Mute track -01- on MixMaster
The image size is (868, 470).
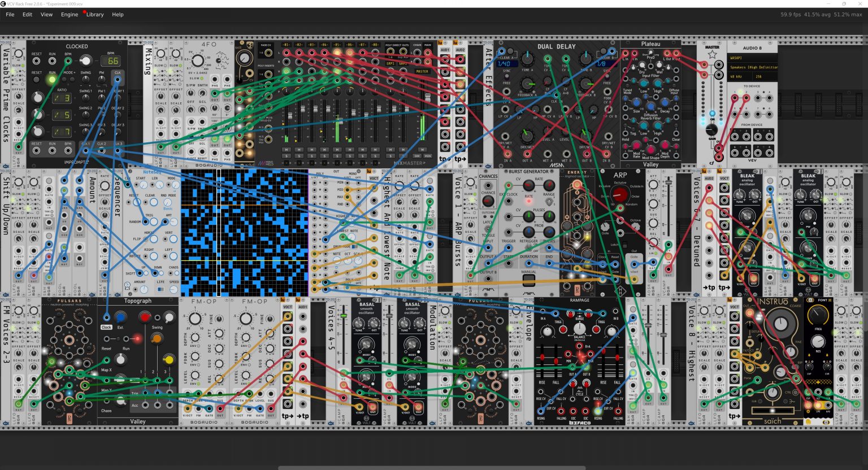pyautogui.click(x=287, y=149)
